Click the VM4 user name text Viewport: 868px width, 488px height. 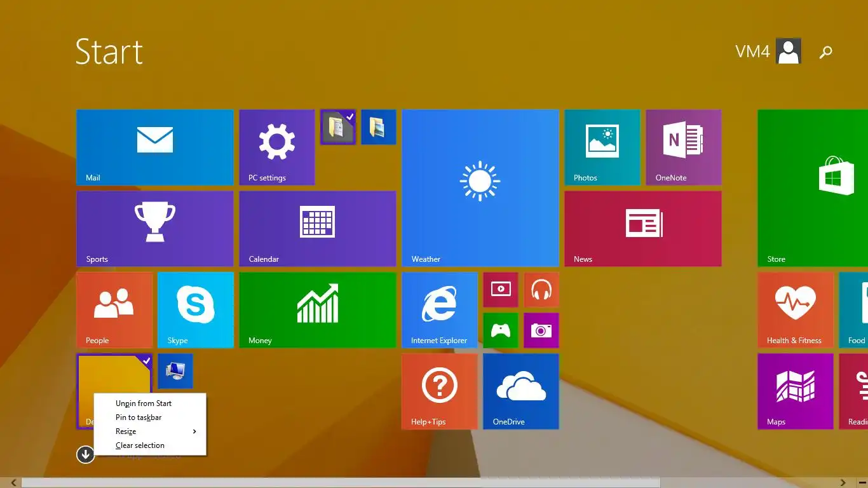click(753, 51)
